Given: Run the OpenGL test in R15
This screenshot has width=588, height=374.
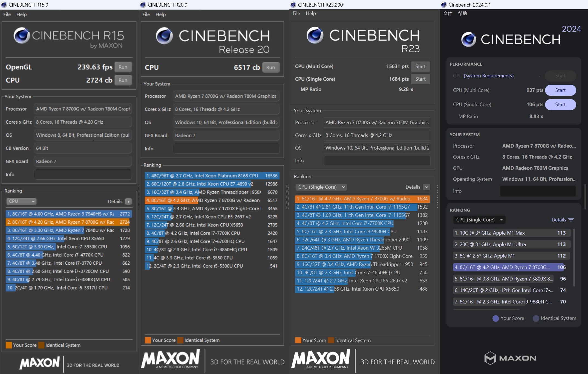Looking at the screenshot, I should pos(123,67).
